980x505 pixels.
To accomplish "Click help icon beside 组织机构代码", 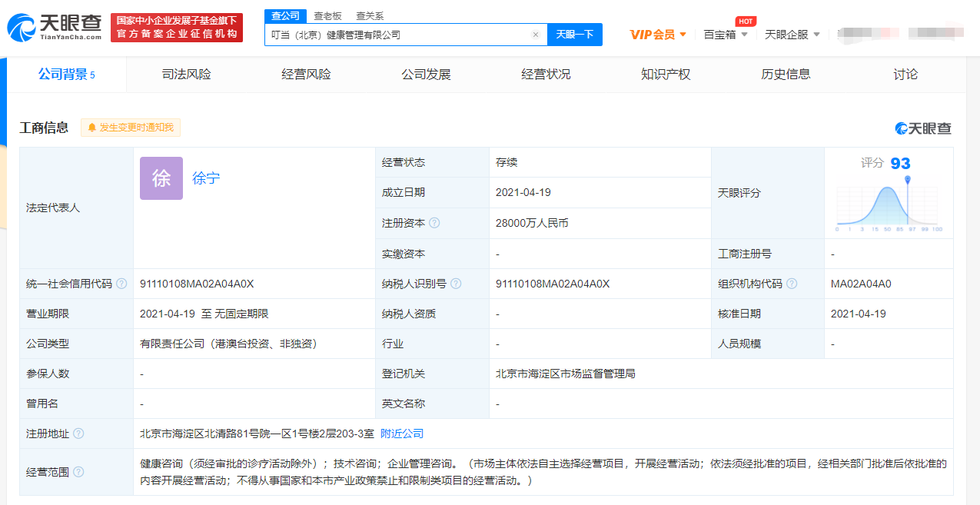I will coord(792,284).
